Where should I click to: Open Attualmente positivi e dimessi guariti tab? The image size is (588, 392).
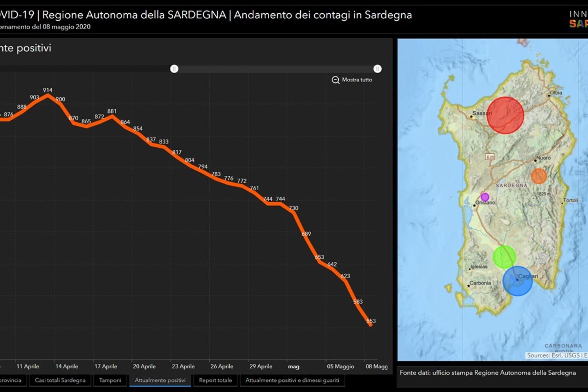coord(292,380)
